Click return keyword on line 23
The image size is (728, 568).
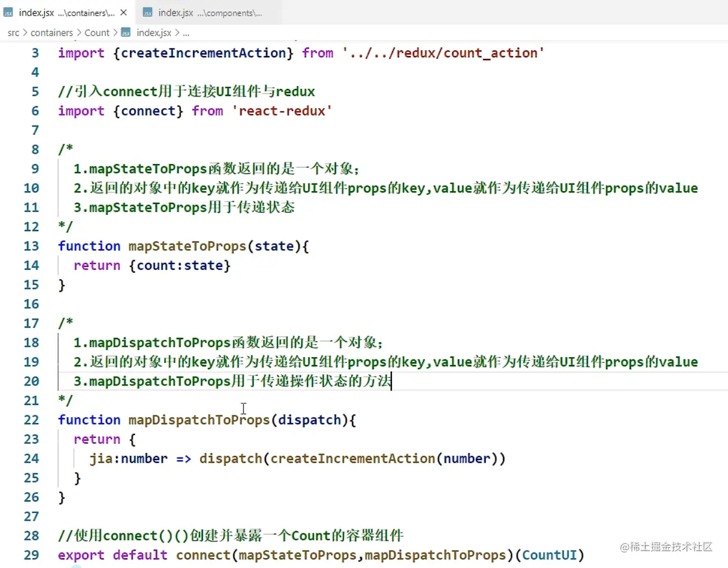(97, 440)
